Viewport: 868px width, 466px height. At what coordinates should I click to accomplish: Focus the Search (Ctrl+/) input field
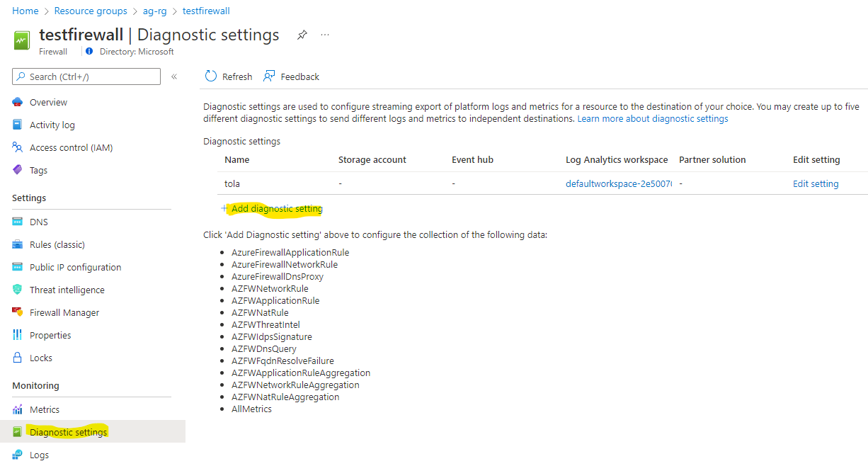tap(86, 76)
